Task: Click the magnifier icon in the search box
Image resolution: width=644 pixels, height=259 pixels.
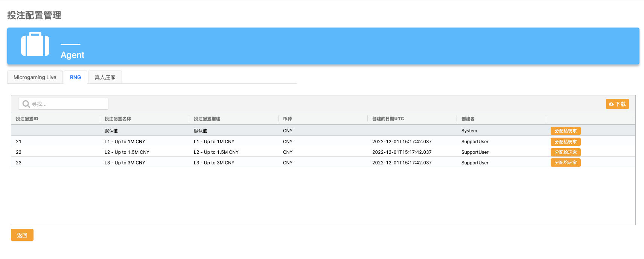Action: tap(26, 104)
